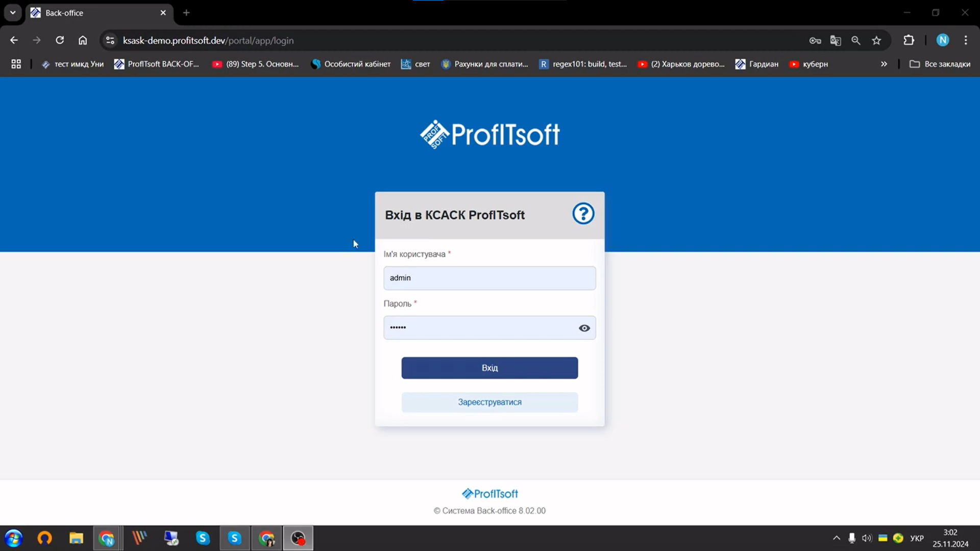980x551 pixels.
Task: Click the green round tray icon
Action: pos(898,538)
